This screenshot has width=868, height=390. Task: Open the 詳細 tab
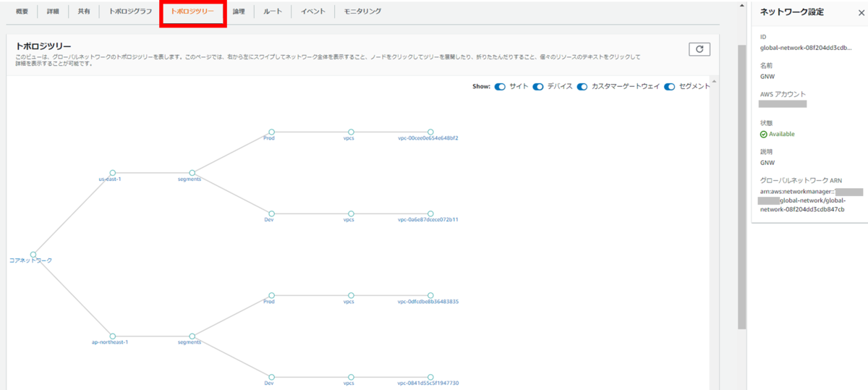[x=53, y=12]
